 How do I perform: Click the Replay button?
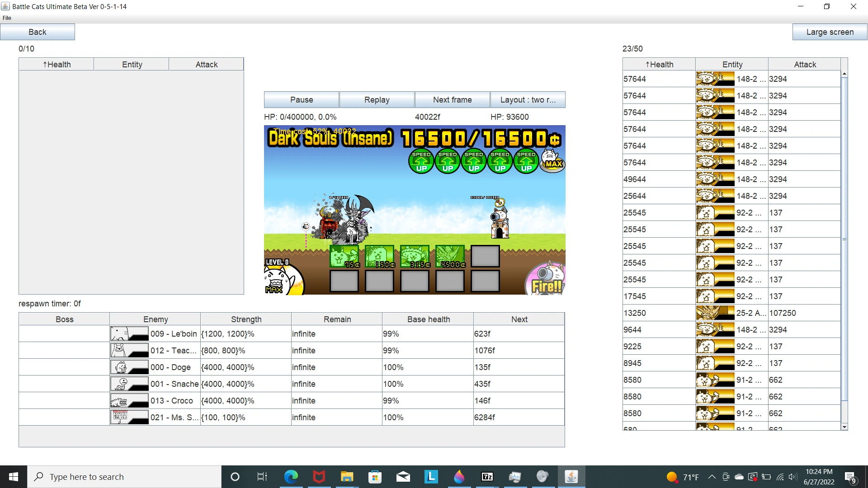377,100
